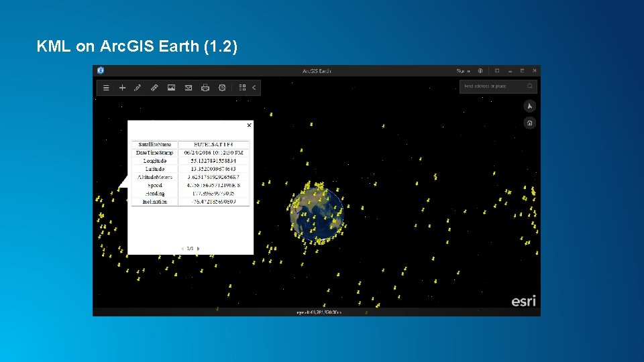Open the Basemap picture icon
Viewport: 644px width, 362px height.
pos(171,87)
